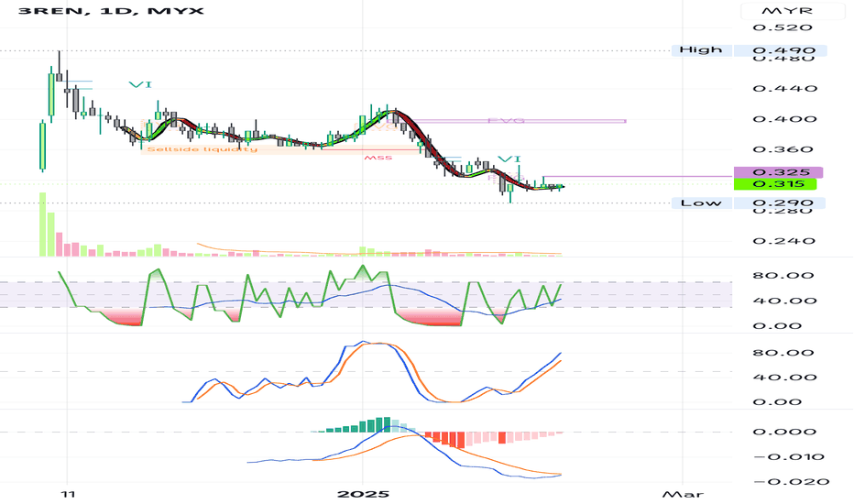
Task: Click the green 0.315 last price label
Action: click(775, 184)
